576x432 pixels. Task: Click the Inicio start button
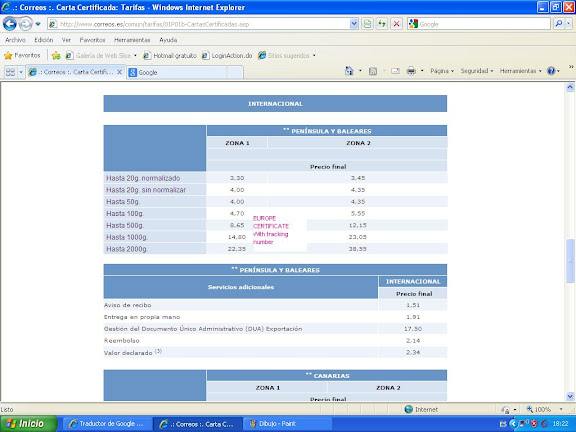29,424
